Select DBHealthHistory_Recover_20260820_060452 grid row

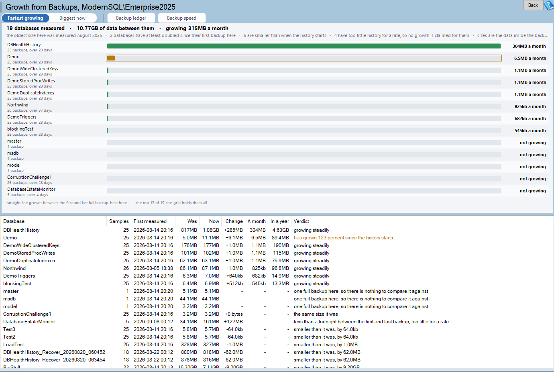pos(277,352)
